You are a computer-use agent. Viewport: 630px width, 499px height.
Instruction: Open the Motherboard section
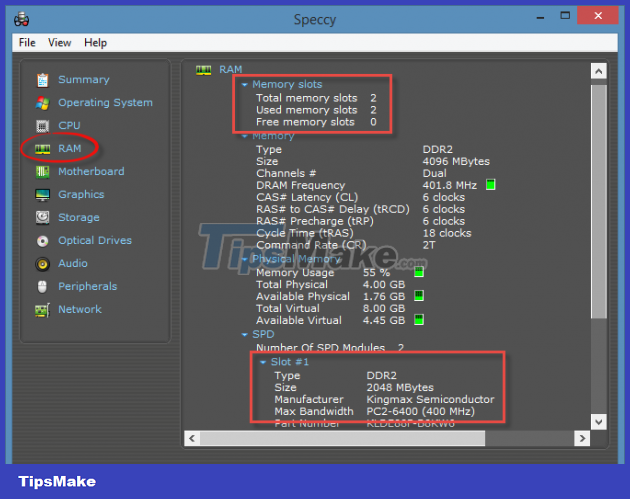click(91, 172)
